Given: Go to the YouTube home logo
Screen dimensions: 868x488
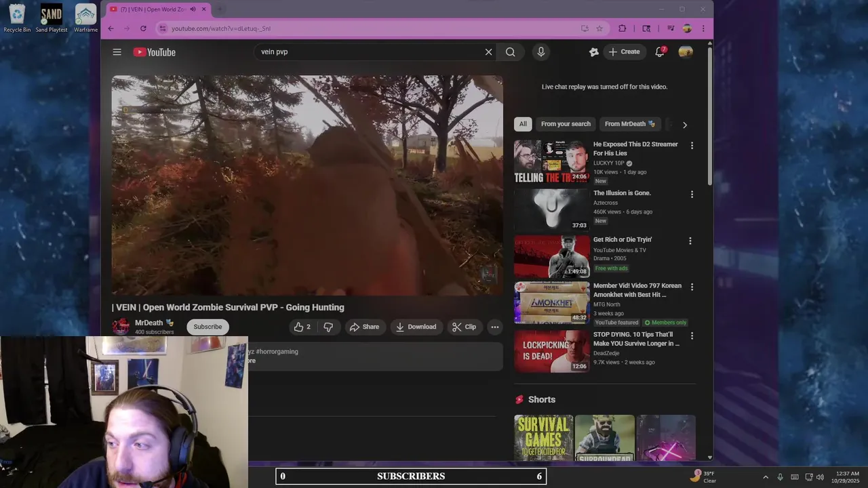Looking at the screenshot, I should pyautogui.click(x=155, y=52).
